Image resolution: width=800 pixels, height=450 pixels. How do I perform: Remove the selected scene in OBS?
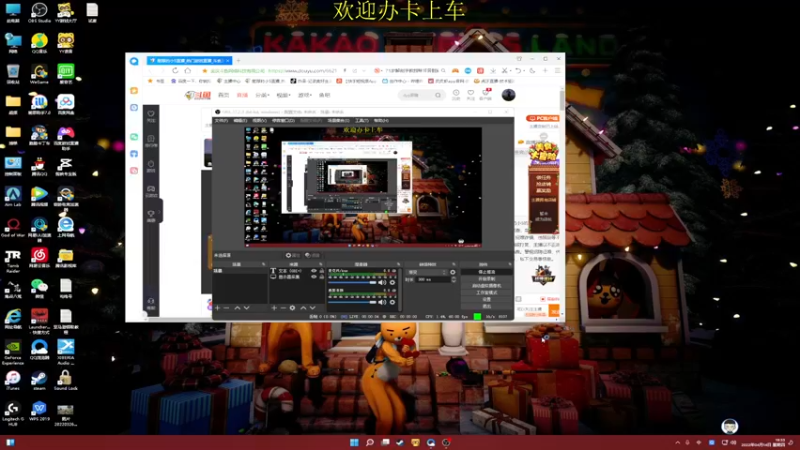(227, 308)
